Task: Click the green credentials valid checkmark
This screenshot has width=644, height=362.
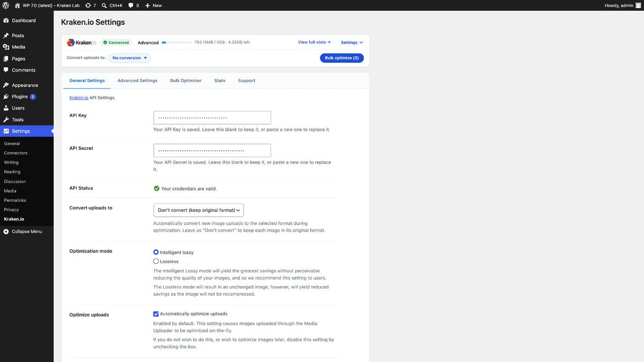Action: click(x=157, y=189)
